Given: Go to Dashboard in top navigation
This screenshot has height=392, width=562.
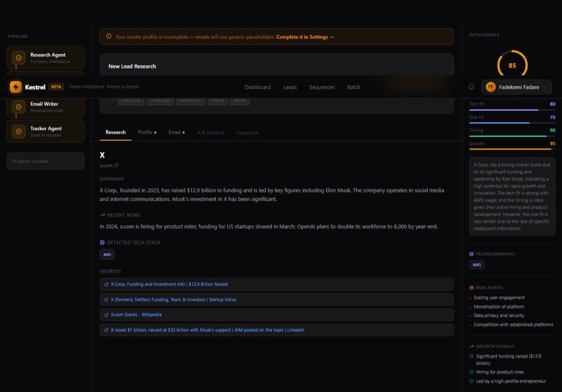Looking at the screenshot, I should [x=258, y=87].
